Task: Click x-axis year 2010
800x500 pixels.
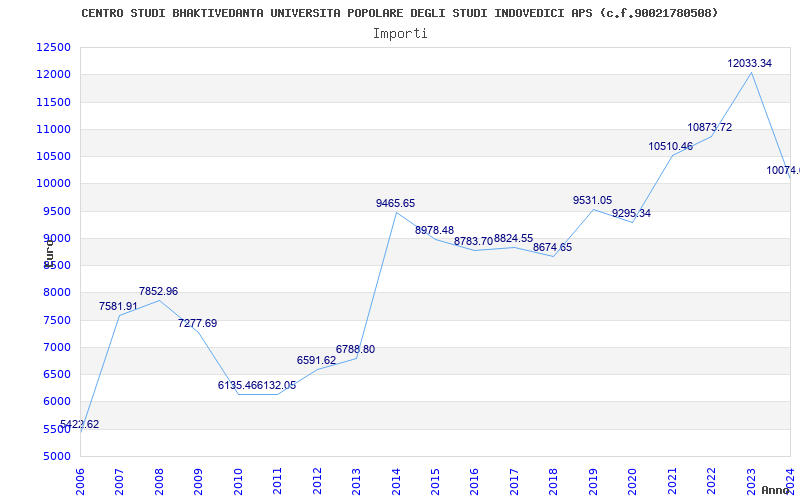Action: (x=238, y=481)
